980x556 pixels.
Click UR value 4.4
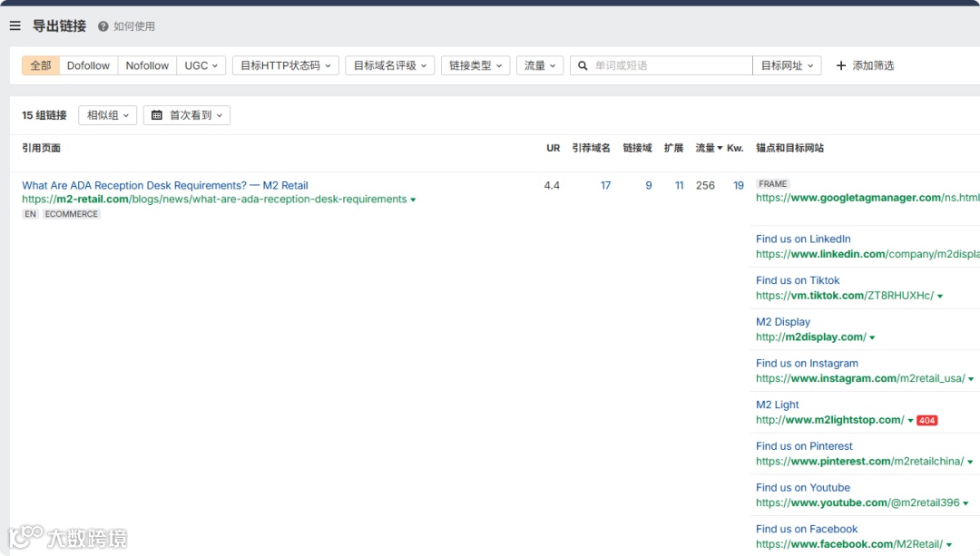[x=552, y=186]
